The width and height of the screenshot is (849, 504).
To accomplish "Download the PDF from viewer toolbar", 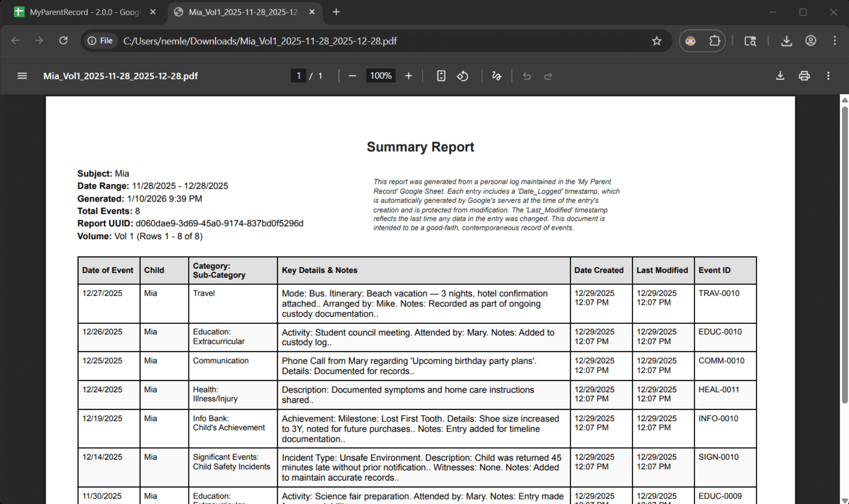I will tap(780, 75).
